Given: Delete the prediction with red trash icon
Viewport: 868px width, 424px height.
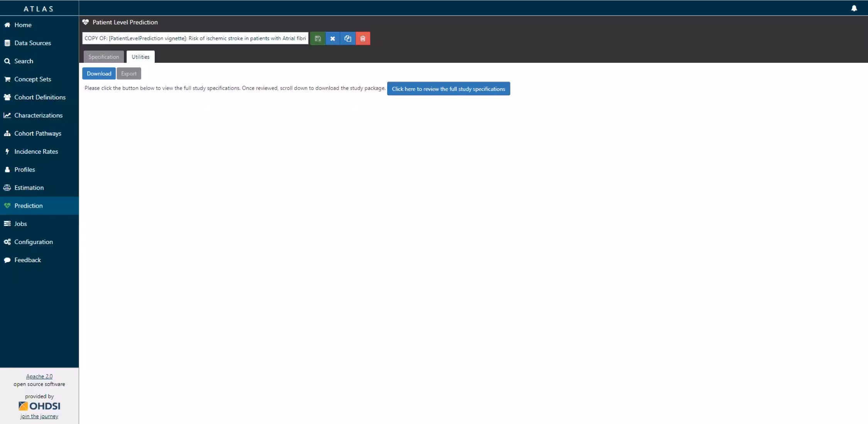Looking at the screenshot, I should pos(363,39).
